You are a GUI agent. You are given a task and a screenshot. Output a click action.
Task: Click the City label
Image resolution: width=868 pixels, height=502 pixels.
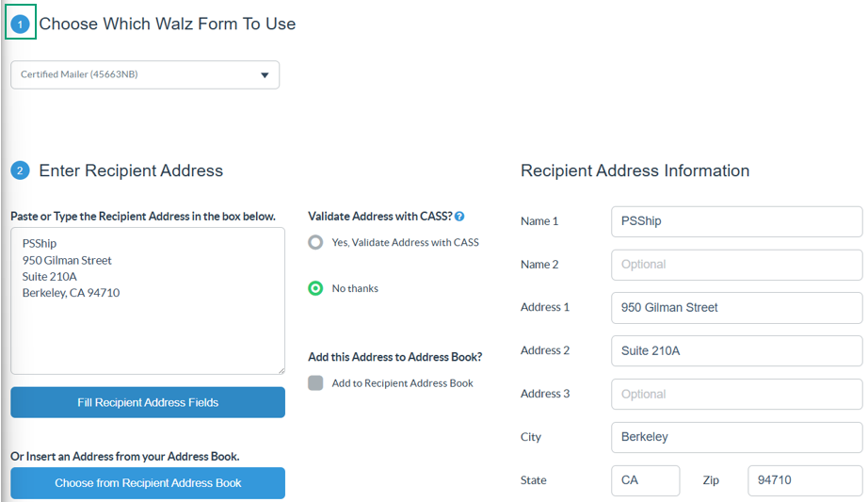530,437
